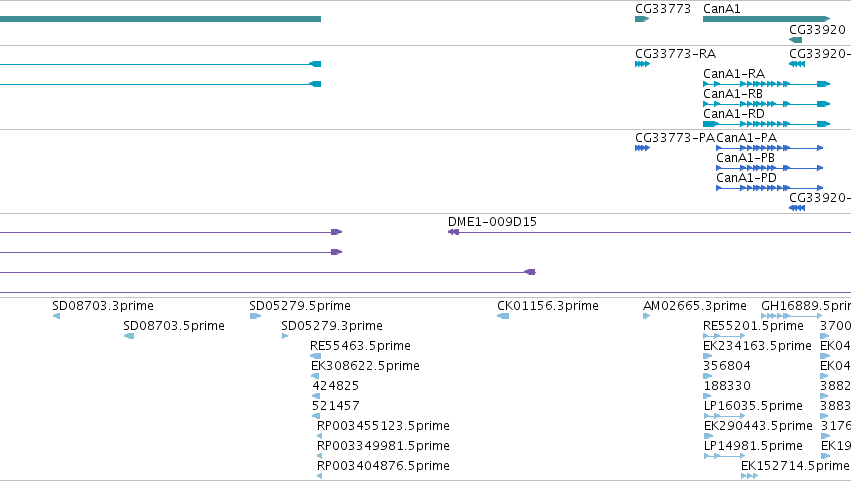This screenshot has width=851, height=481.
Task: Select the CanA1-PB protein glyph
Action: pos(770,168)
